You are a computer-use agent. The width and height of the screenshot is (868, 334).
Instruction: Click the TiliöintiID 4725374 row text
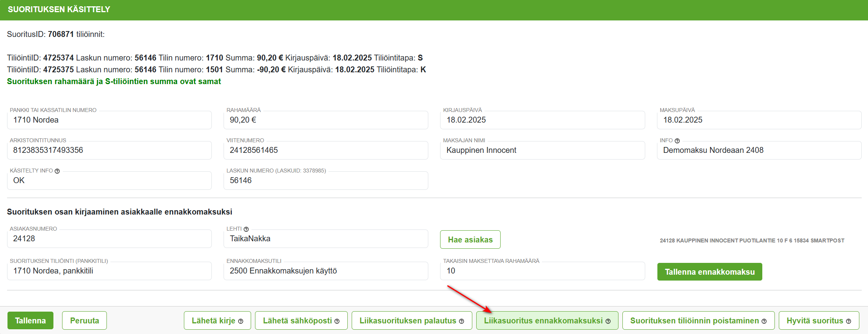[x=215, y=58]
